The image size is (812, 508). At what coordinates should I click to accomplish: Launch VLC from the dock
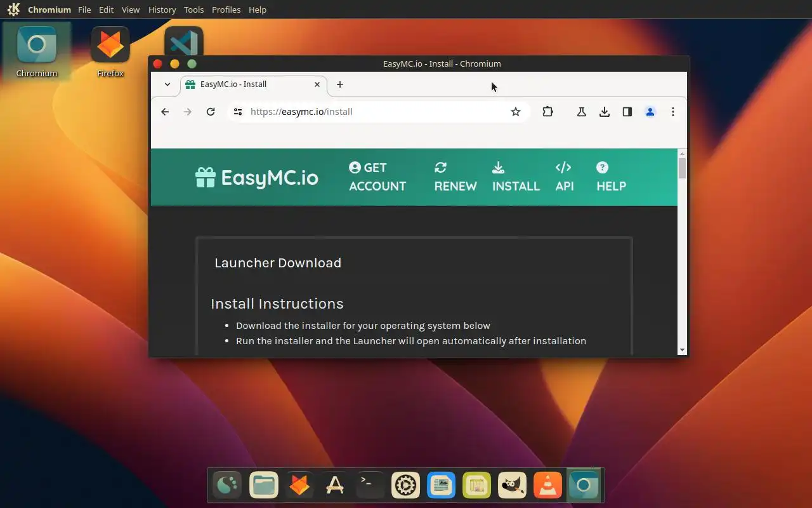[x=547, y=486]
